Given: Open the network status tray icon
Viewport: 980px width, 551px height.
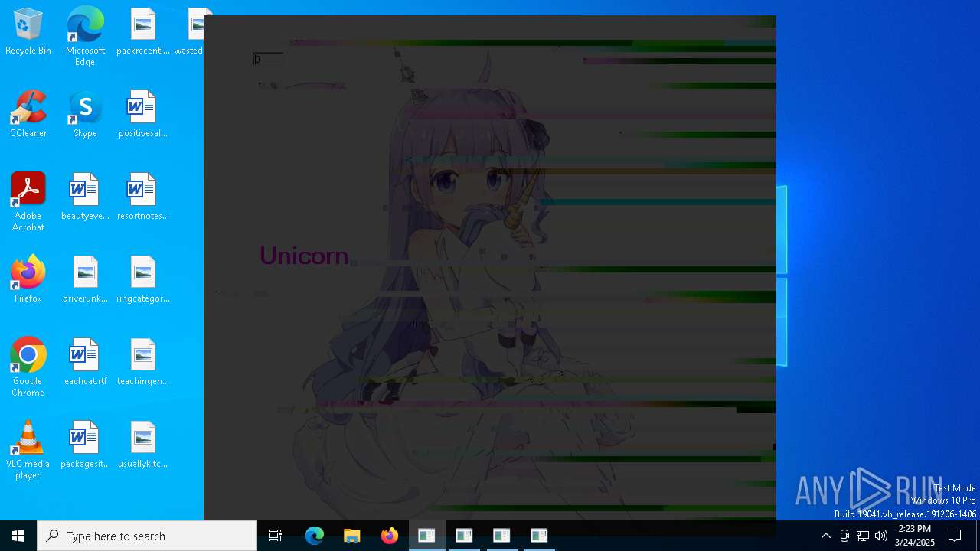Looking at the screenshot, I should pyautogui.click(x=863, y=536).
